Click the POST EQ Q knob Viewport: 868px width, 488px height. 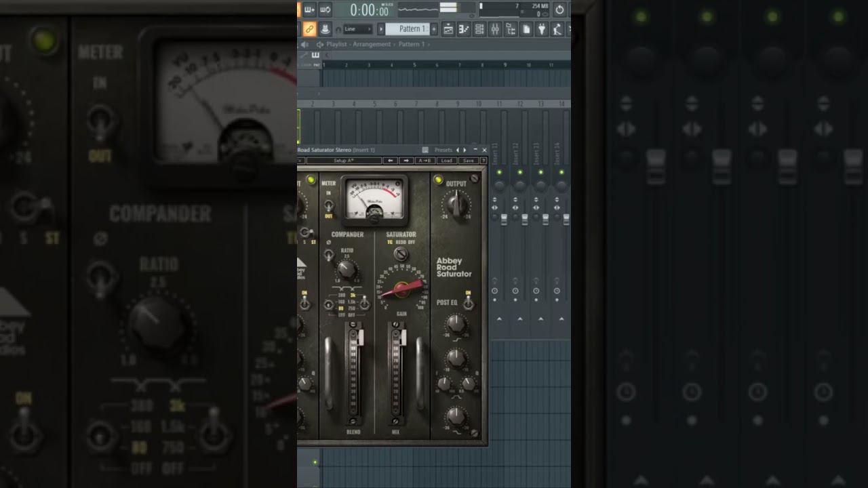(468, 384)
